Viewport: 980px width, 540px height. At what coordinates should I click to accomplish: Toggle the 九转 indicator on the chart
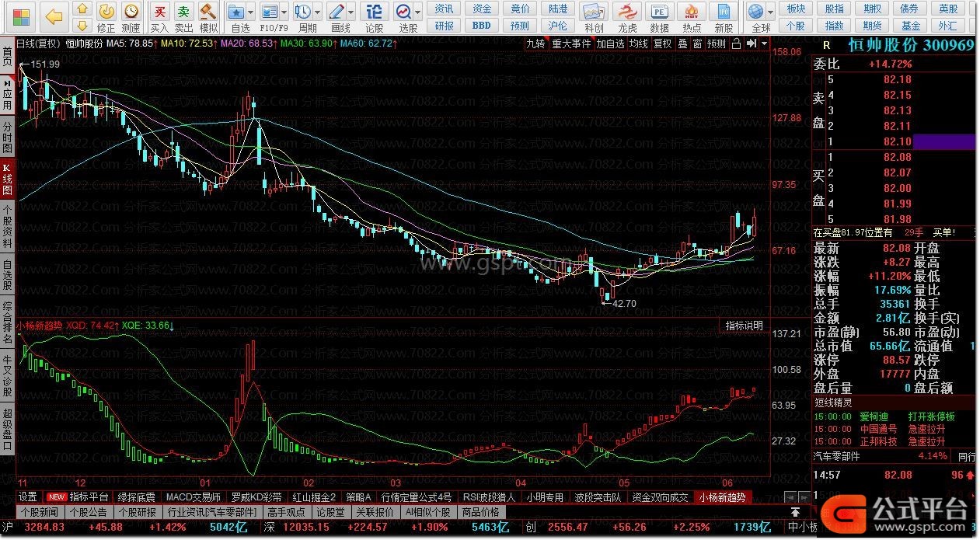[x=536, y=44]
